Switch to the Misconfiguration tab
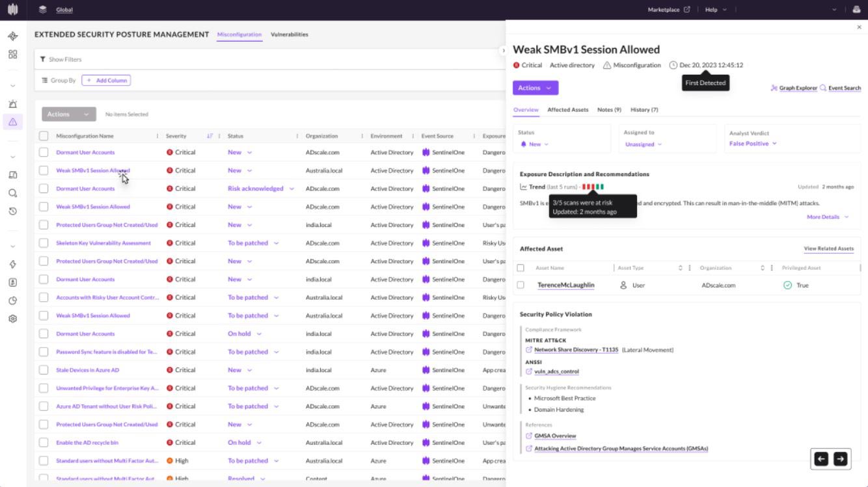Image resolution: width=868 pixels, height=487 pixels. 239,34
